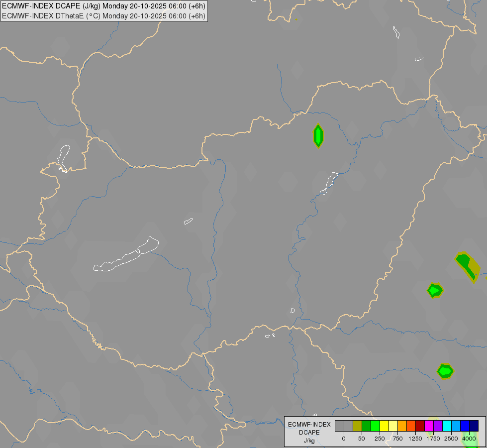Image resolution: width=487 pixels, height=448 pixels.
Task: Click the legend value "2500"
Action: [x=451, y=439]
